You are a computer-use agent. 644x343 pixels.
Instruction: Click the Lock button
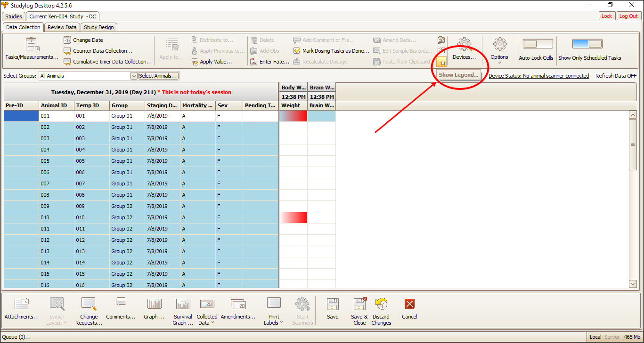607,16
